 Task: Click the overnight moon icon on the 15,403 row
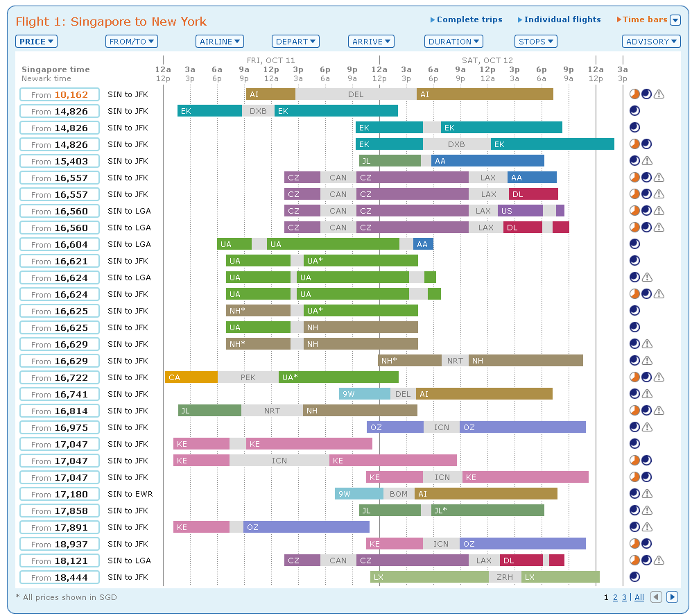tap(634, 161)
